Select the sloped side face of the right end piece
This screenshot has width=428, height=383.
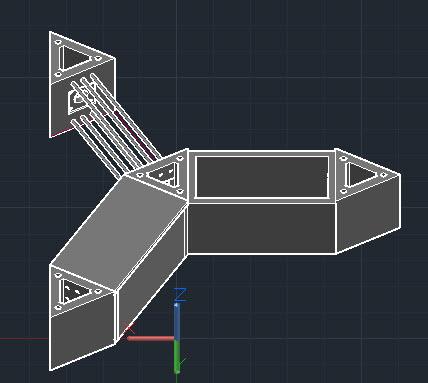click(368, 213)
